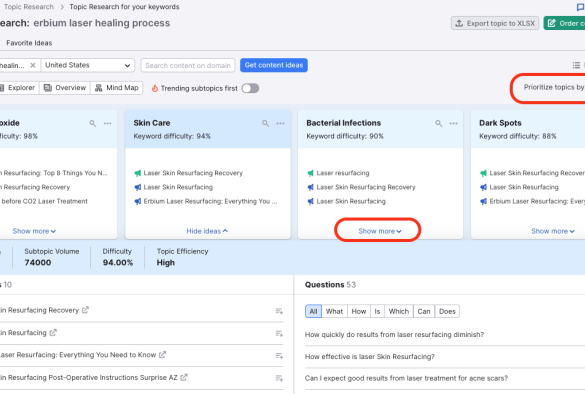
Task: Add the 'in Resurfacing' headline to favorites
Action: [x=279, y=333]
